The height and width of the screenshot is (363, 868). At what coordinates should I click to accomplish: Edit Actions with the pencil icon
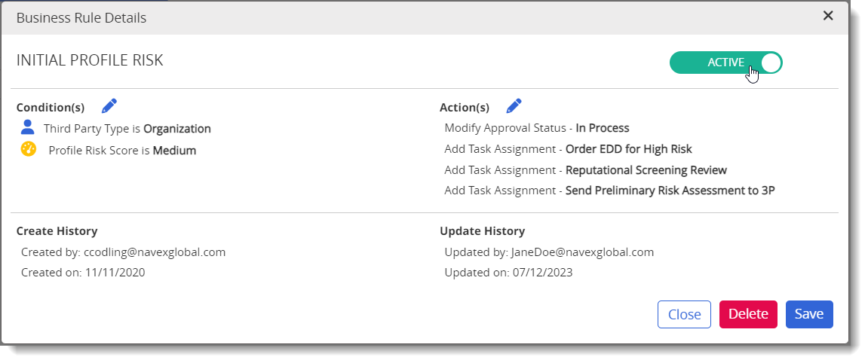click(514, 105)
